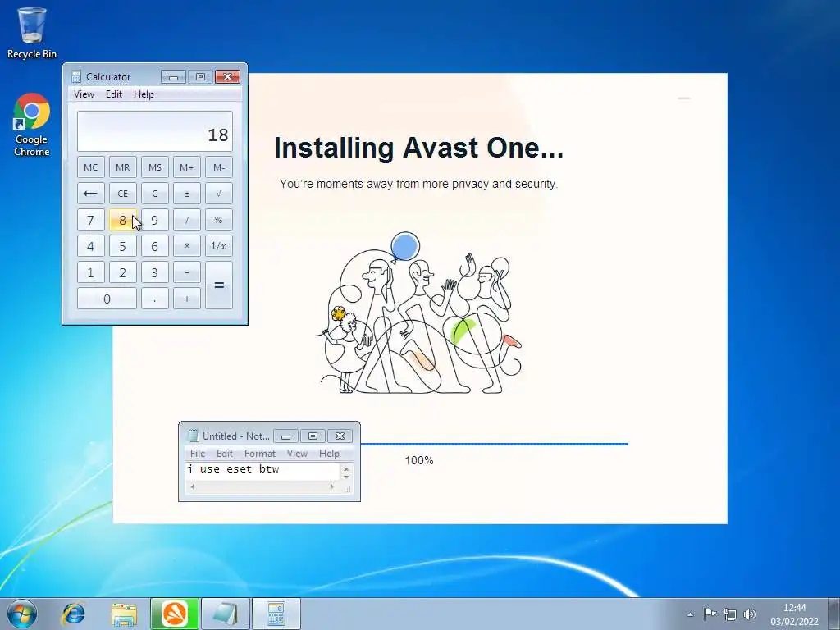The width and height of the screenshot is (840, 630).
Task: Click the addition plus button
Action: tap(187, 299)
